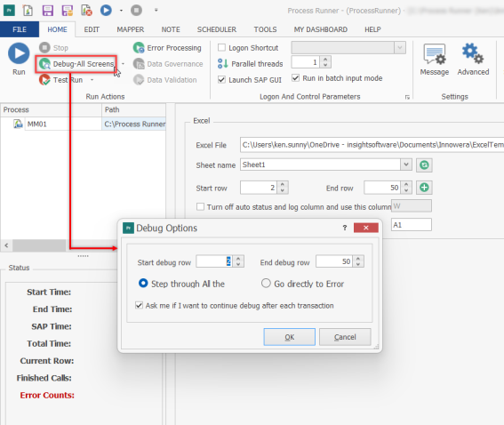
Task: Click green refresh icon beside Sheet name
Action: 424,165
